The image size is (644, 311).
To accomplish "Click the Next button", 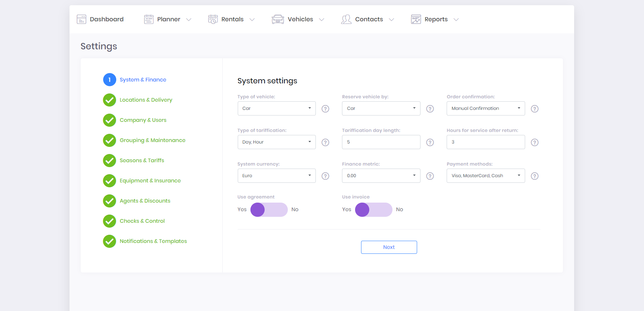I will point(389,247).
